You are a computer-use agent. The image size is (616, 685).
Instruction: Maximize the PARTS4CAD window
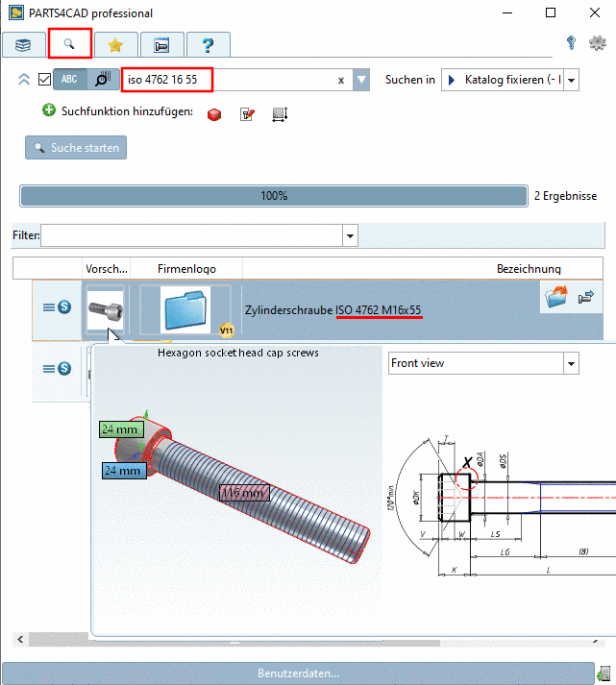pyautogui.click(x=551, y=12)
